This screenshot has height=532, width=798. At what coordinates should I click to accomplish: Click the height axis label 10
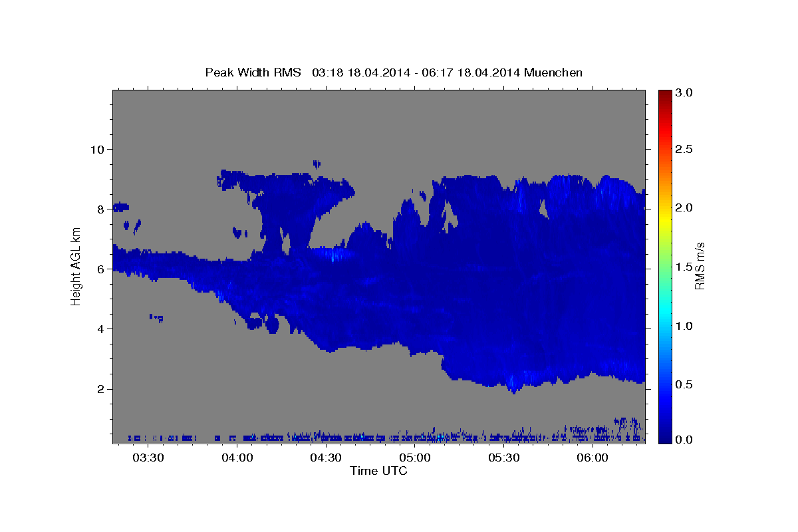(96, 149)
